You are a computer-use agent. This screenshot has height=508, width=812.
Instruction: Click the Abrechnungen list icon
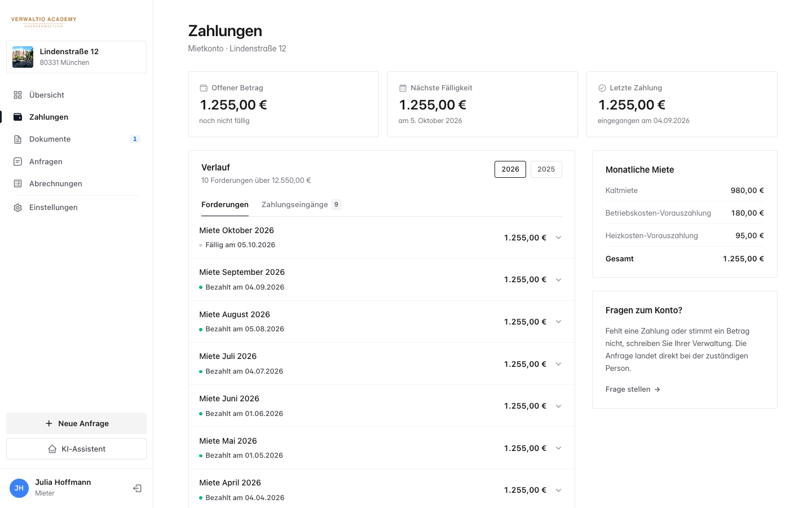pyautogui.click(x=18, y=183)
